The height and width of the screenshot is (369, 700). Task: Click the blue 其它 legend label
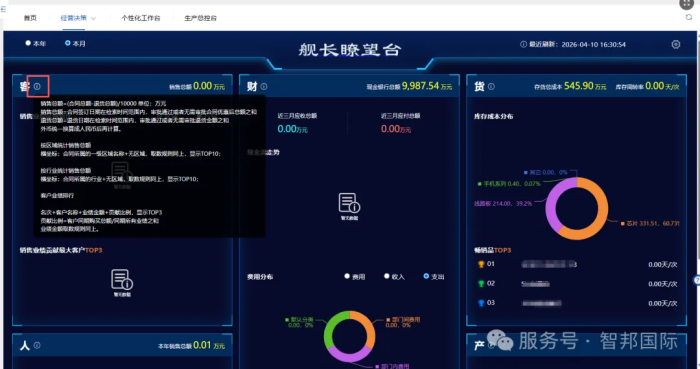coord(546,172)
